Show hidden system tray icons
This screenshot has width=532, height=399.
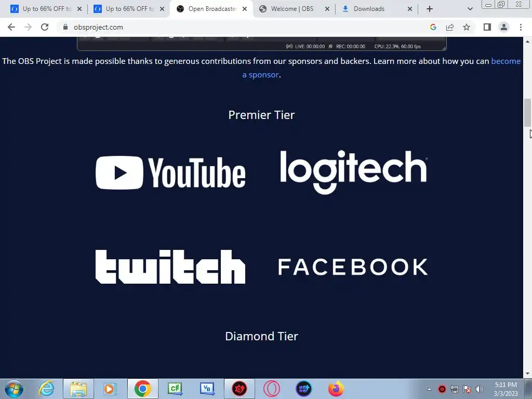click(429, 389)
